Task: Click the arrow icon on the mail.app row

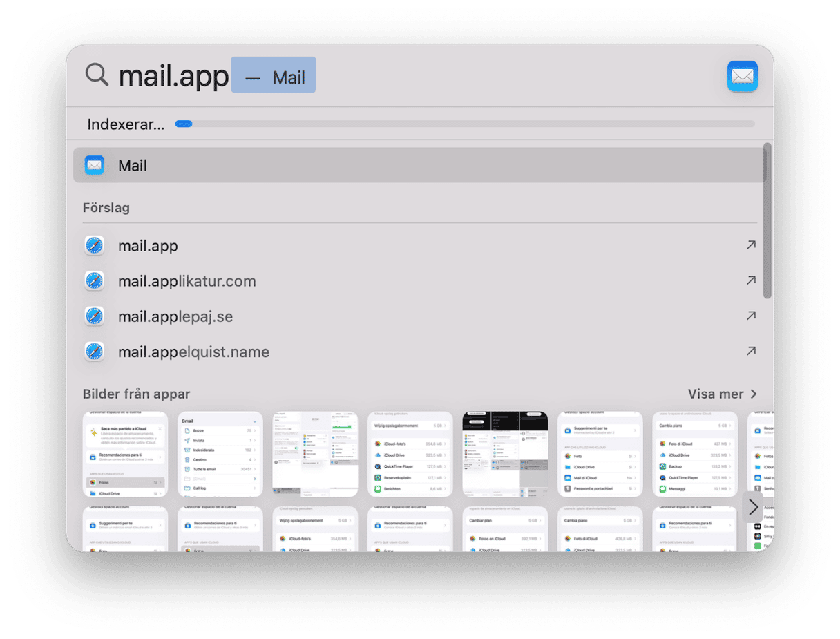Action: coord(751,245)
